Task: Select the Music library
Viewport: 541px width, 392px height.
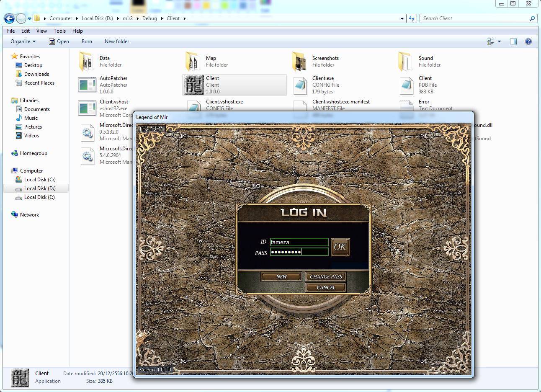Action: (x=31, y=118)
